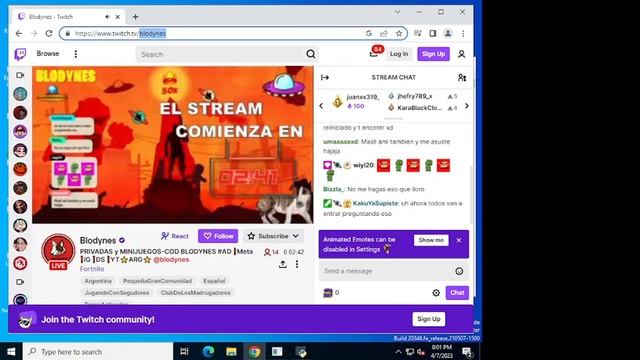Open the Prime loot crown notifications
Image resolution: width=640 pixels, height=360 pixels.
[x=374, y=53]
